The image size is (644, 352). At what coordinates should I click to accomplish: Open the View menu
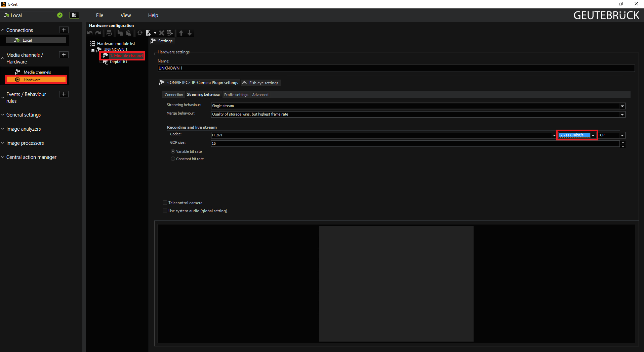coord(125,15)
